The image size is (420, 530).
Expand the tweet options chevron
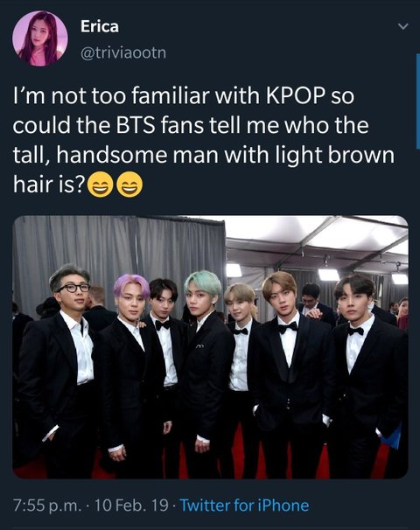(402, 26)
